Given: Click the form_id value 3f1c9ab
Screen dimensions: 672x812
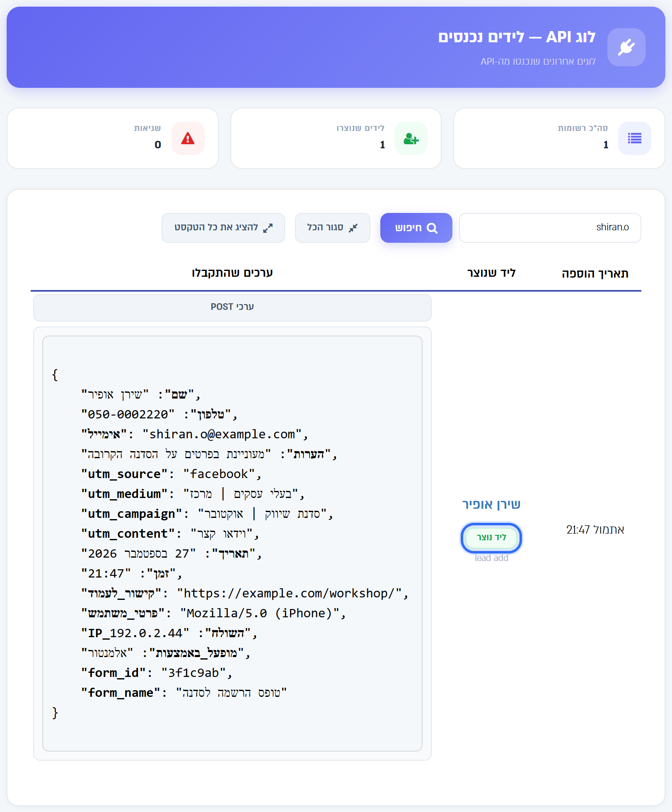Looking at the screenshot, I should pos(193,673).
